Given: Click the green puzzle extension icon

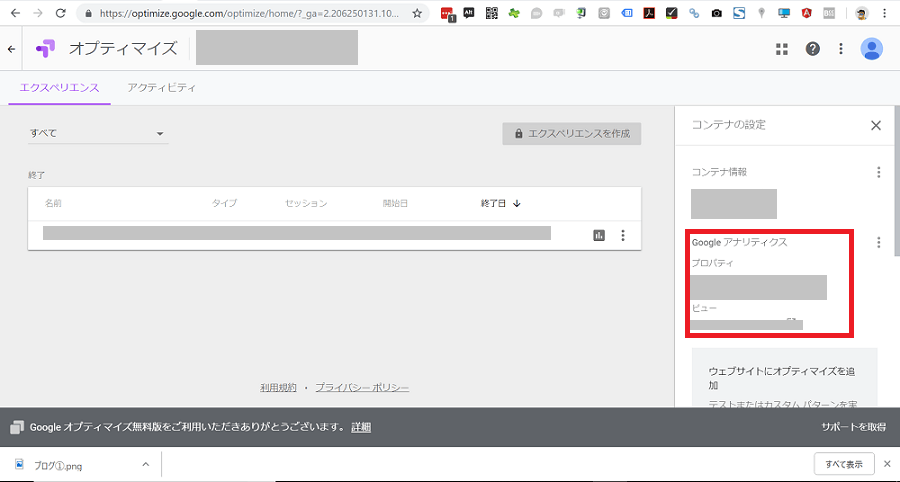Looking at the screenshot, I should 514,13.
